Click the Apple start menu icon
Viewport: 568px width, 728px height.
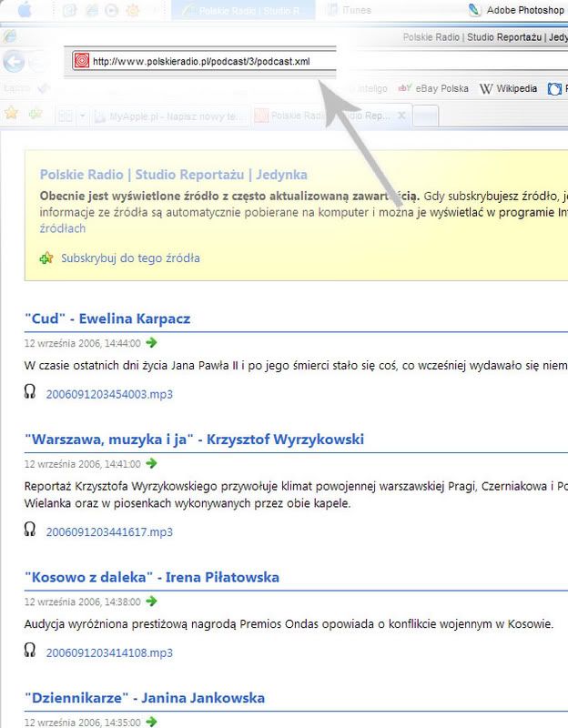pos(25,9)
